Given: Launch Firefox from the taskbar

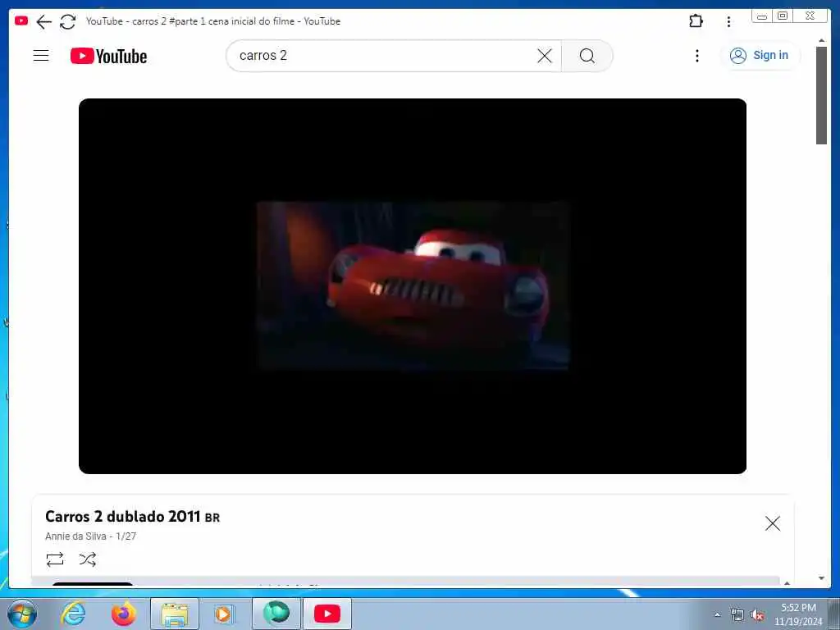Looking at the screenshot, I should click(124, 614).
